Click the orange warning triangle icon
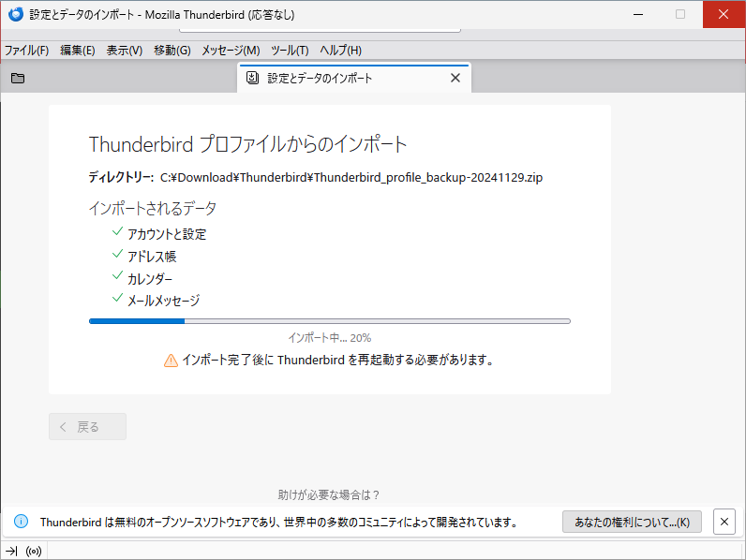The width and height of the screenshot is (746, 560). 171,361
